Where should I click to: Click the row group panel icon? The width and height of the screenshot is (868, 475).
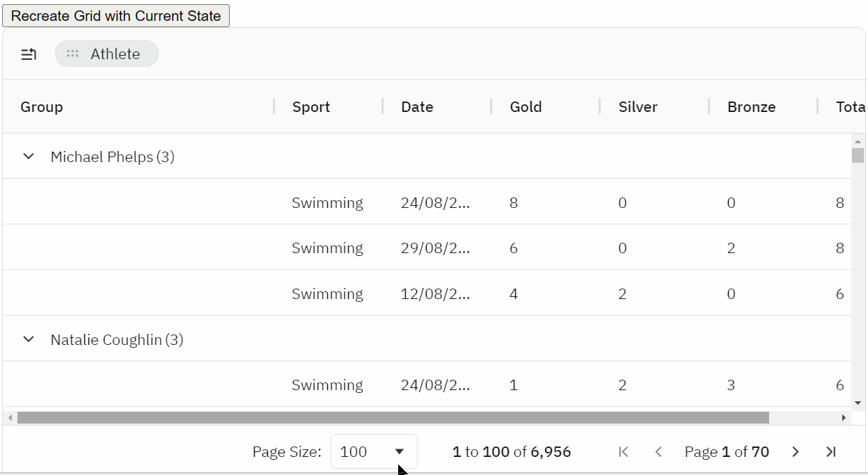pos(29,54)
